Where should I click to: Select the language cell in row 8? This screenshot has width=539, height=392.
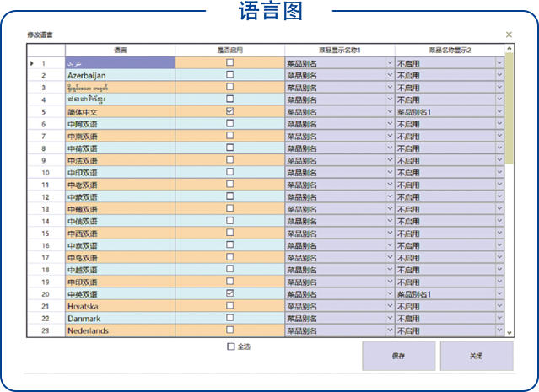[121, 148]
